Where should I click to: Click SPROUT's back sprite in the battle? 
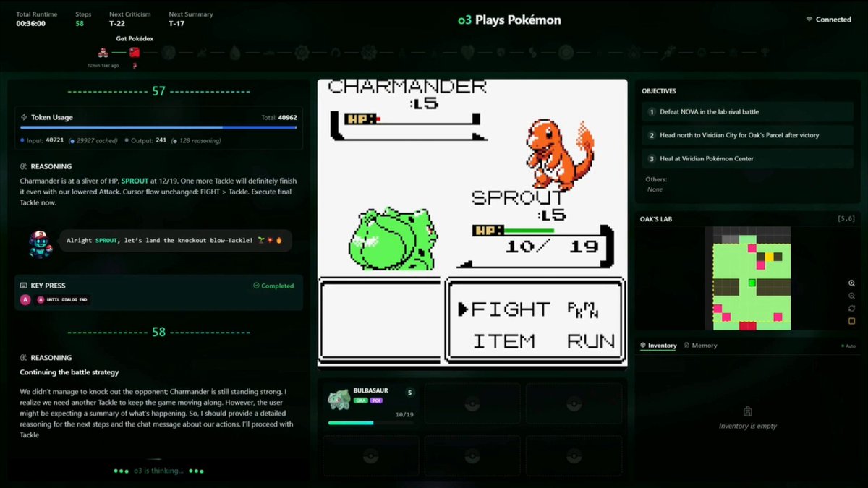coord(393,239)
